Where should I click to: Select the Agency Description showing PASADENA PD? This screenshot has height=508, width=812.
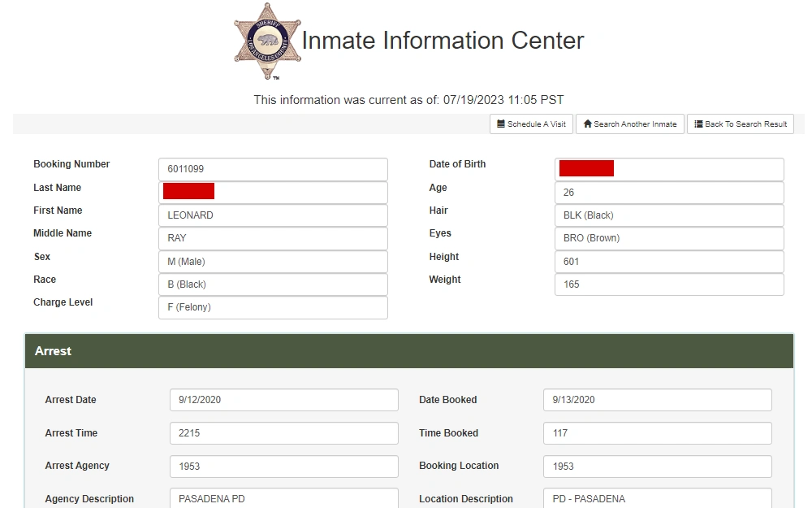(x=283, y=498)
